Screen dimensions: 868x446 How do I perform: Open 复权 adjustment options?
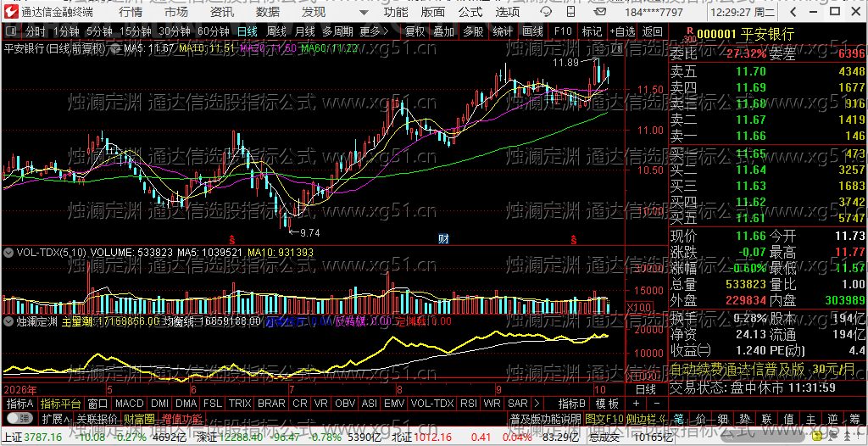(x=415, y=31)
